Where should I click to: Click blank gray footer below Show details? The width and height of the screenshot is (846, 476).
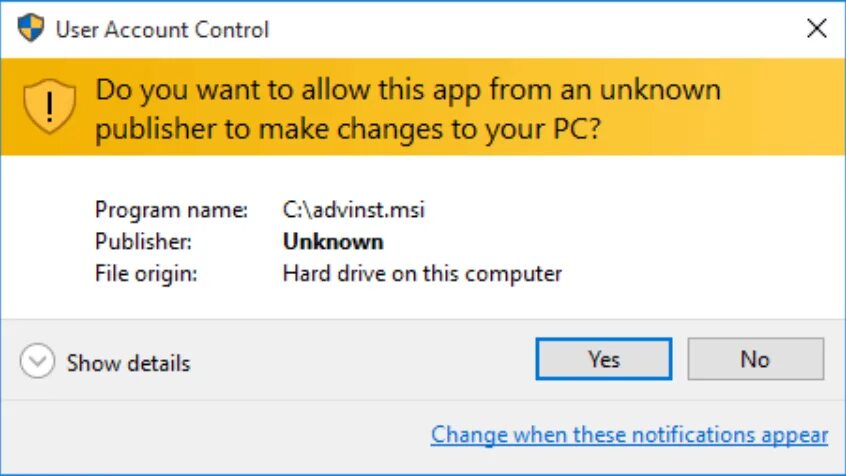(x=200, y=430)
